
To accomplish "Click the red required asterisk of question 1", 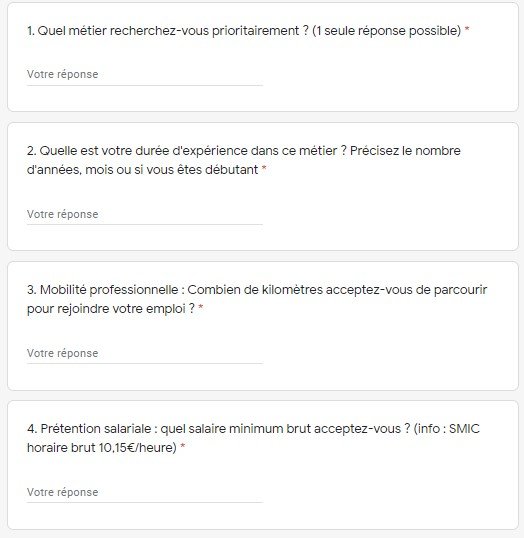I will [x=467, y=30].
